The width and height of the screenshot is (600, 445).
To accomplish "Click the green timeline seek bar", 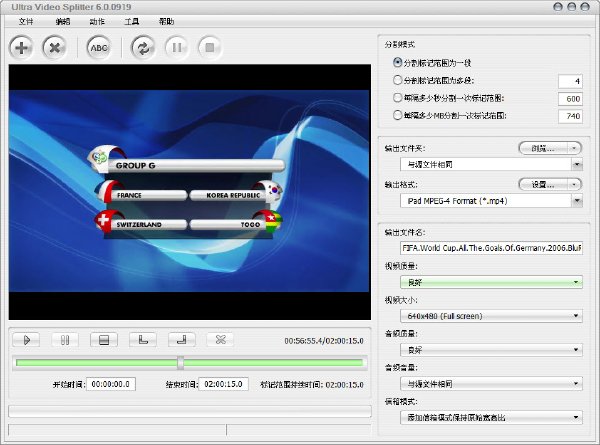I will click(190, 363).
